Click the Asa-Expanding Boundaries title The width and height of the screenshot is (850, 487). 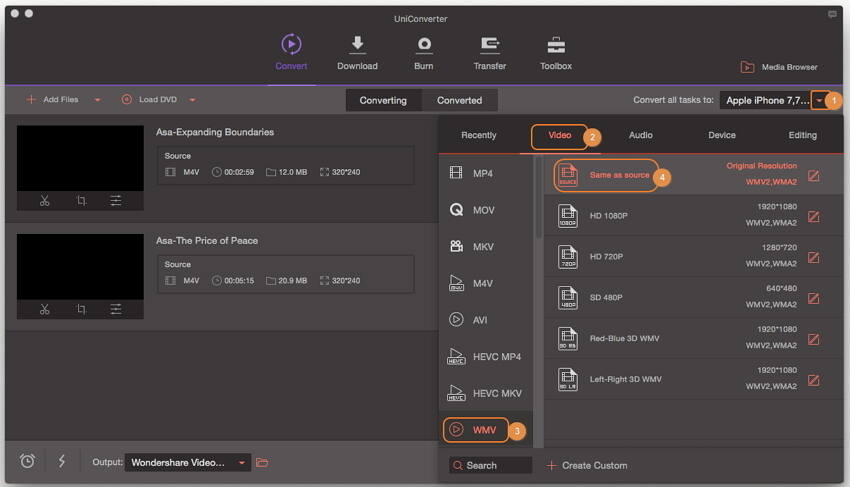pos(215,132)
